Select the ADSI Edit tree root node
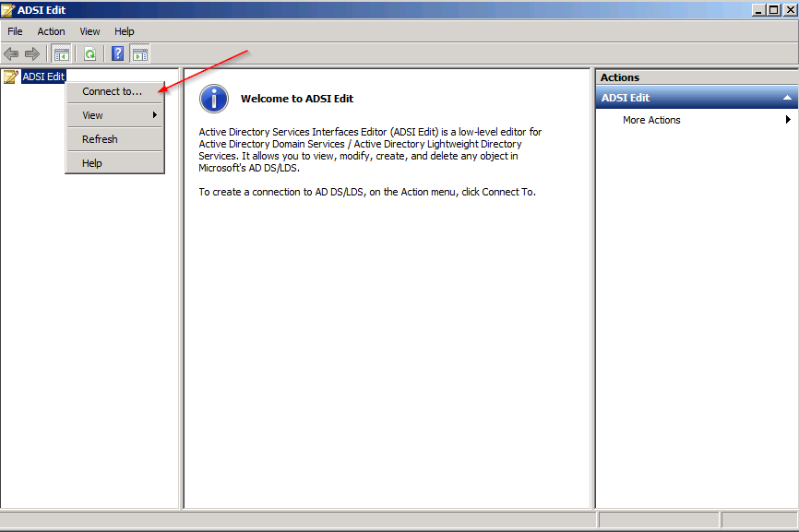Screen dimensions: 799x532 point(43,77)
